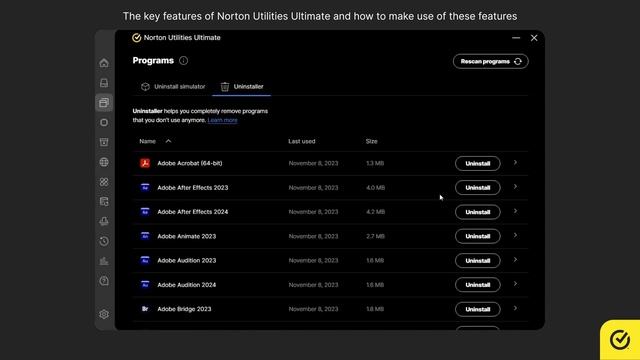The width and height of the screenshot is (640, 360).
Task: Select the Adobe Audition 2024 name
Action: tap(187, 285)
